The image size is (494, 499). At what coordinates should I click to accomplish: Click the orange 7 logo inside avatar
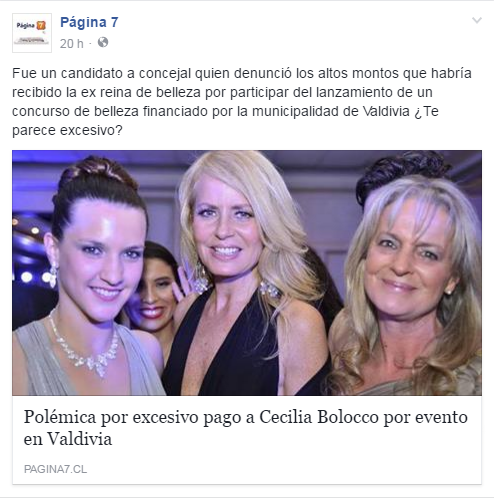tap(41, 26)
